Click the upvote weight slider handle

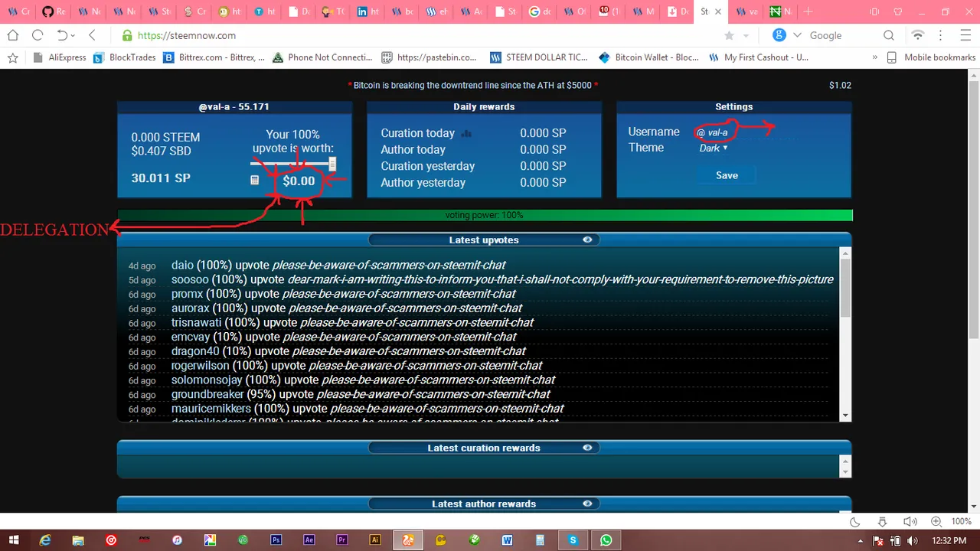[332, 164]
